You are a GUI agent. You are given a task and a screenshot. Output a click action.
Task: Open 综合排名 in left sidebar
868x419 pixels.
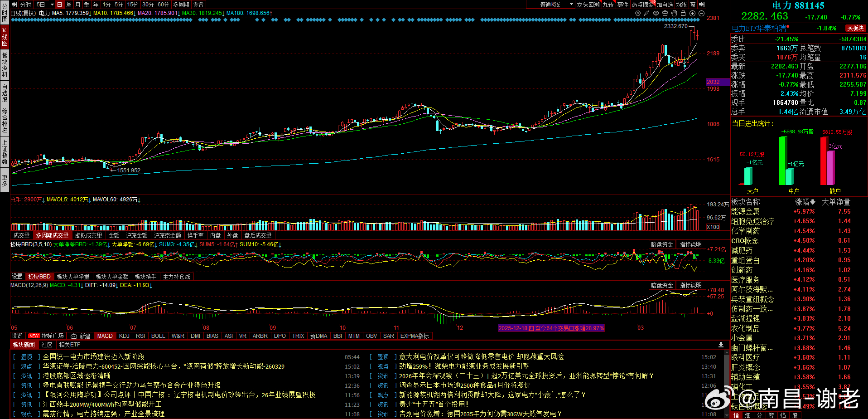coord(5,121)
